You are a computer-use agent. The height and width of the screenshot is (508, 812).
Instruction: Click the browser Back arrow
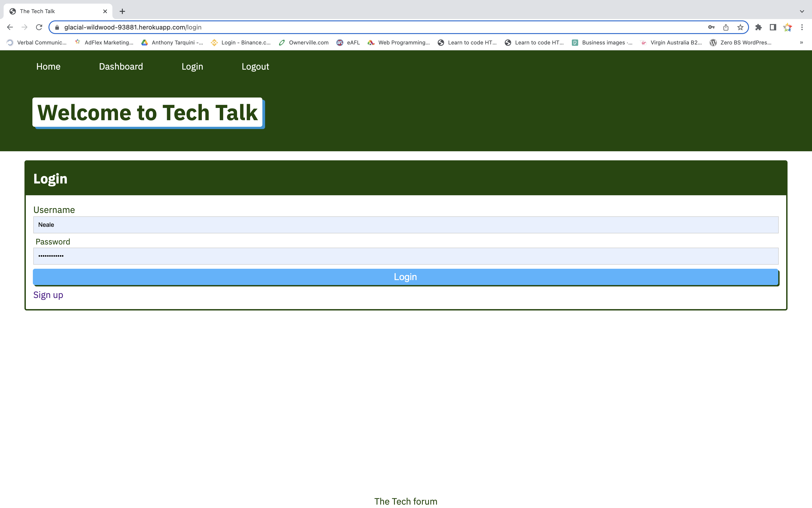tap(10, 27)
